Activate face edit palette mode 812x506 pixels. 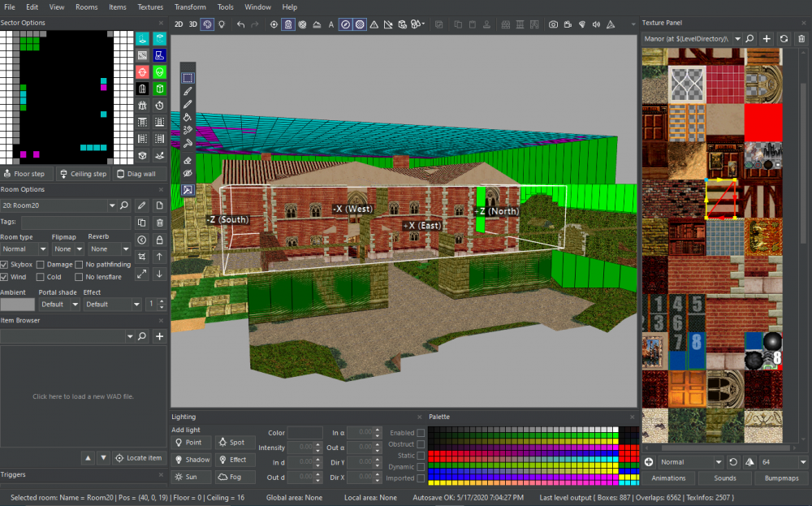coord(207,24)
